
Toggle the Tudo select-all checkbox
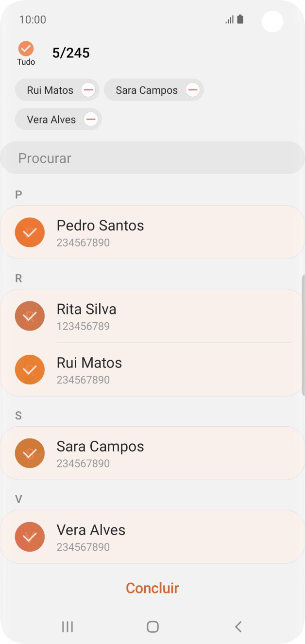coord(26,49)
